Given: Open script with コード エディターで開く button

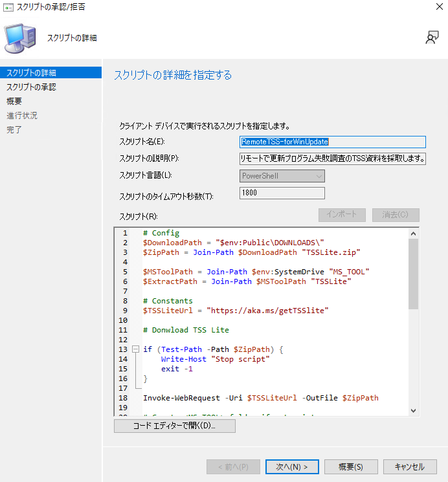Looking at the screenshot, I should click(174, 426).
